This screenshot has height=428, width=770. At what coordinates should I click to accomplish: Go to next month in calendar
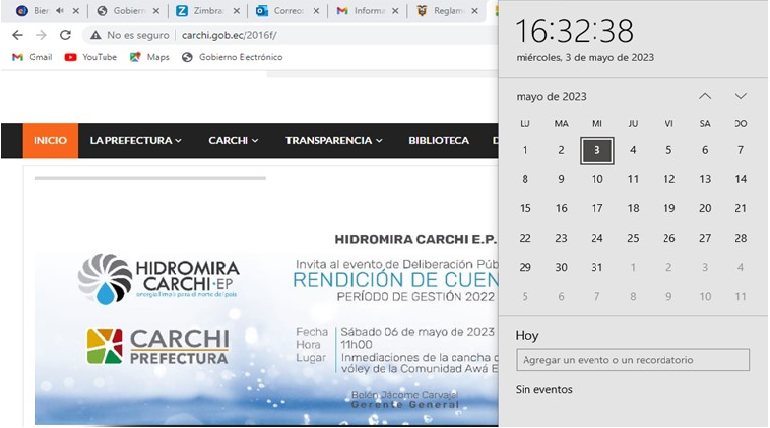(741, 96)
